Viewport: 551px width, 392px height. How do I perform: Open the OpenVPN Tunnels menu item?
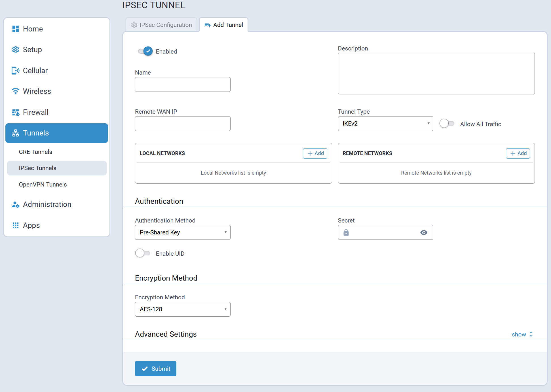(x=43, y=185)
